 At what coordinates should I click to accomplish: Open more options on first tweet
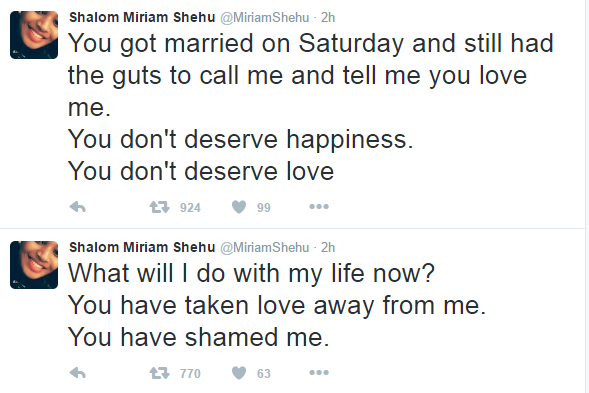[x=319, y=207]
